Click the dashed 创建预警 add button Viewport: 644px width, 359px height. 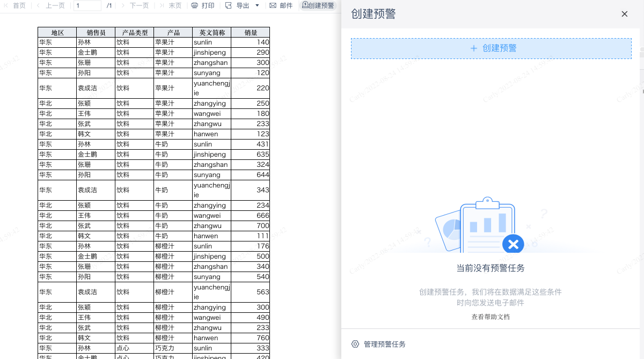491,48
